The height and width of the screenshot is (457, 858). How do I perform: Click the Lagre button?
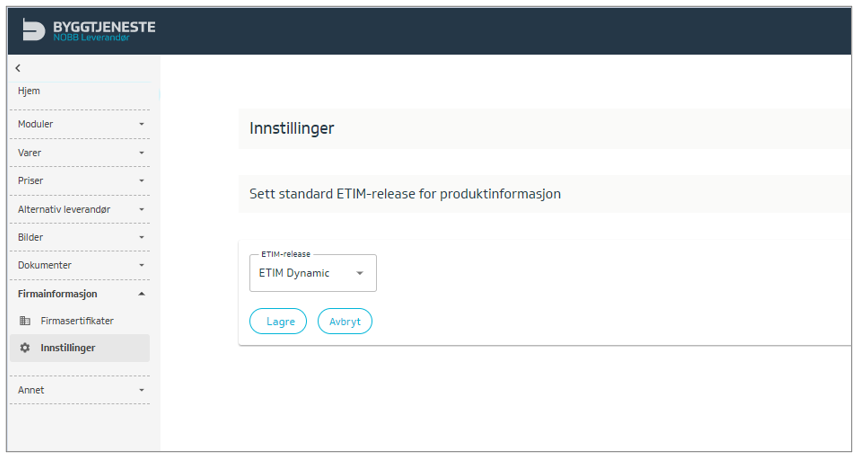(x=278, y=321)
